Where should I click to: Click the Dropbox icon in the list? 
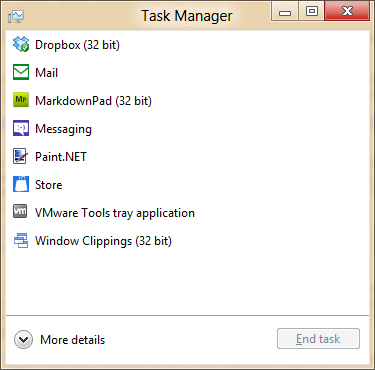point(21,44)
